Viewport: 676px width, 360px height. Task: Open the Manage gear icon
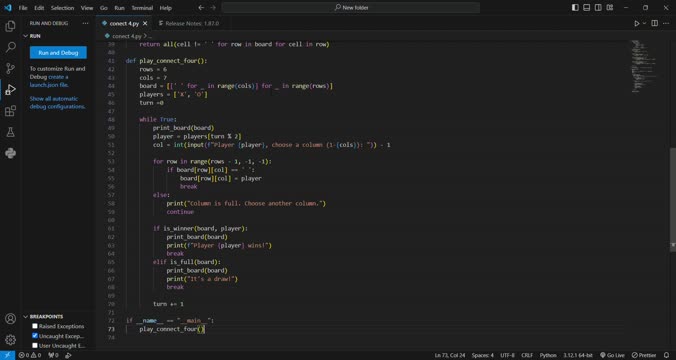[x=10, y=340]
